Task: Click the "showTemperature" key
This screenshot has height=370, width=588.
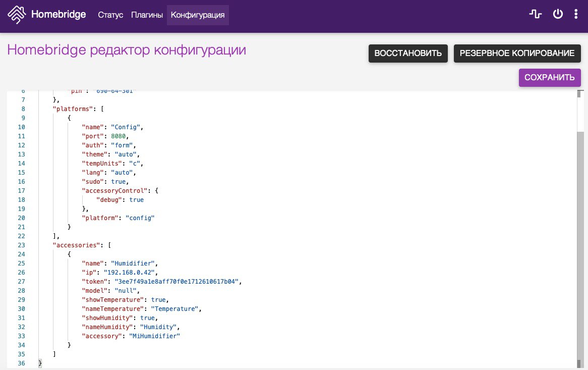Action: 113,300
